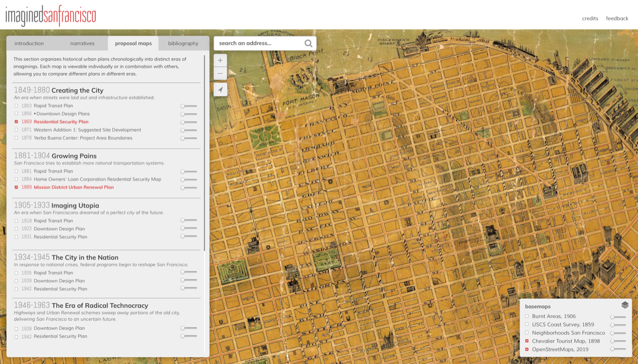Click the search magnifier icon
This screenshot has height=364, width=638.
[x=309, y=43]
